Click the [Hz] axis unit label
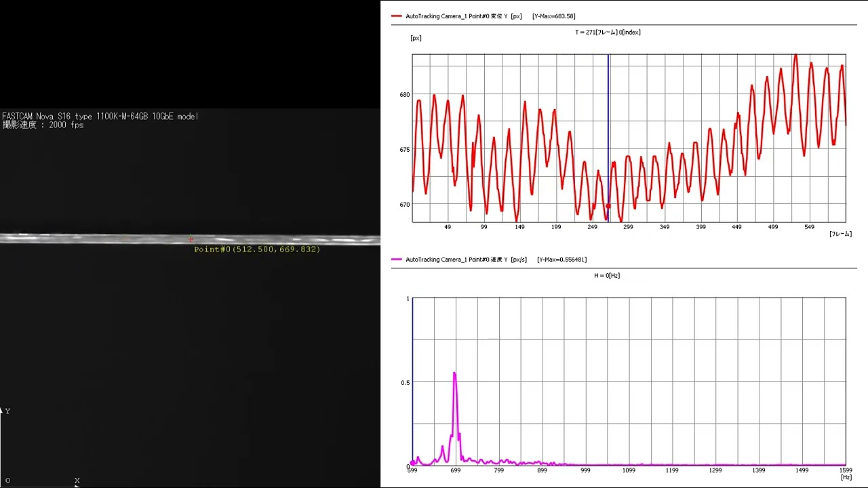 tap(846, 477)
